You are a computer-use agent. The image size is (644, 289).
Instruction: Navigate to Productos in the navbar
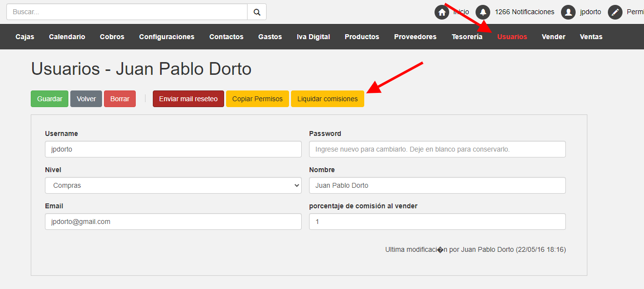click(x=362, y=37)
